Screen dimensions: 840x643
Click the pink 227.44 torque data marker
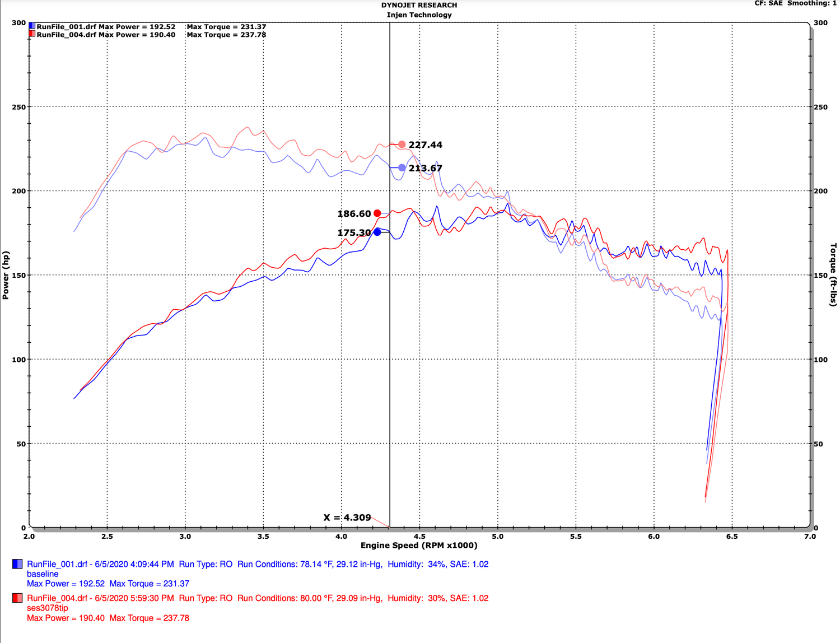point(402,145)
